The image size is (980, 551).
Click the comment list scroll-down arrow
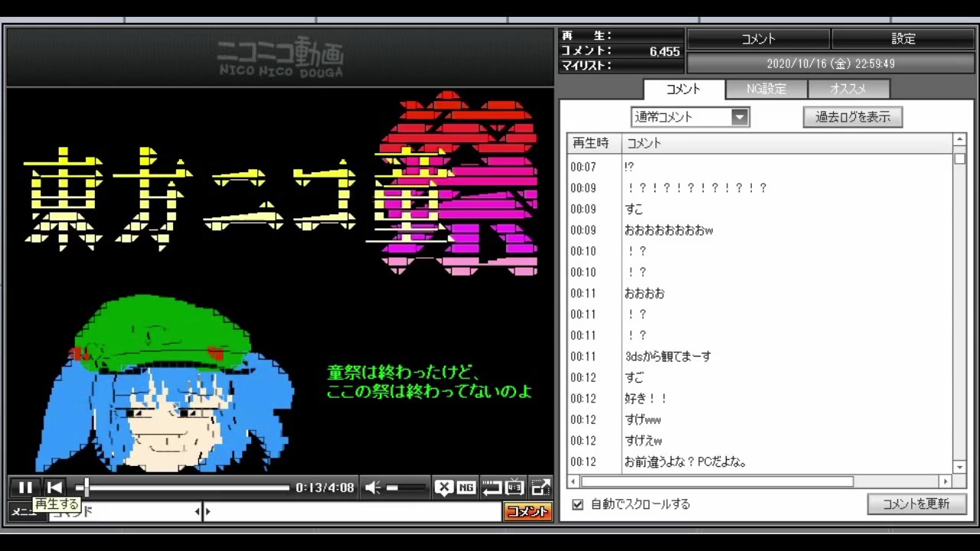click(959, 467)
